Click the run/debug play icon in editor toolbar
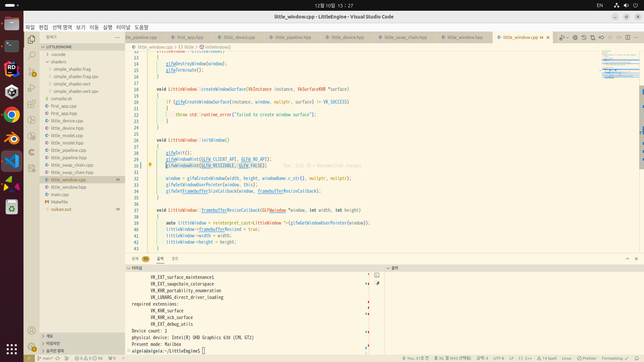The image size is (644, 362). click(x=562, y=38)
